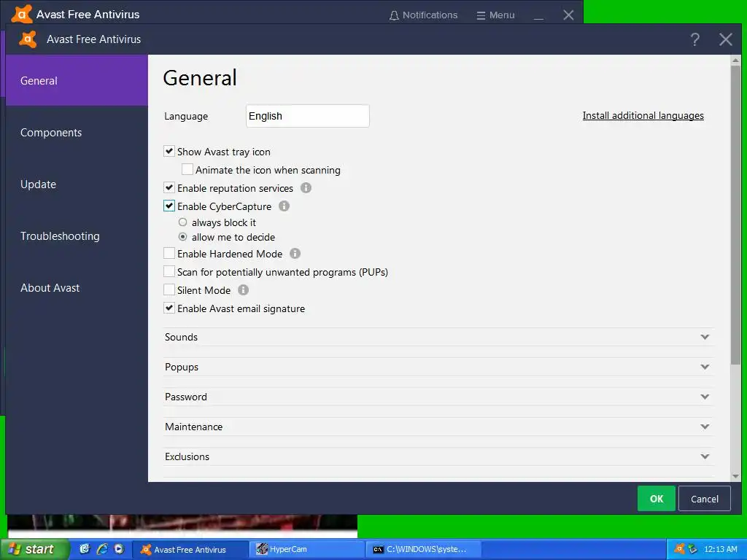Uncheck Enable CyberCapture
Screen dimensions: 747x560
click(169, 206)
